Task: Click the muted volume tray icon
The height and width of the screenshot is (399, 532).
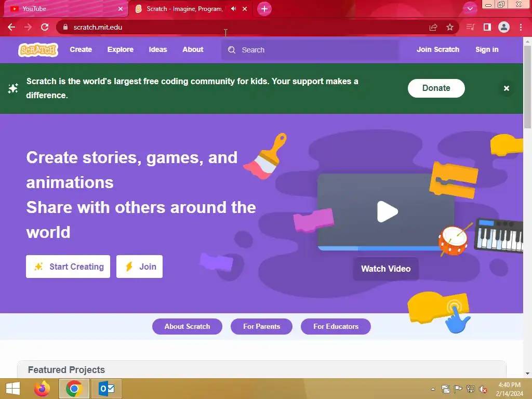Action: 483,389
